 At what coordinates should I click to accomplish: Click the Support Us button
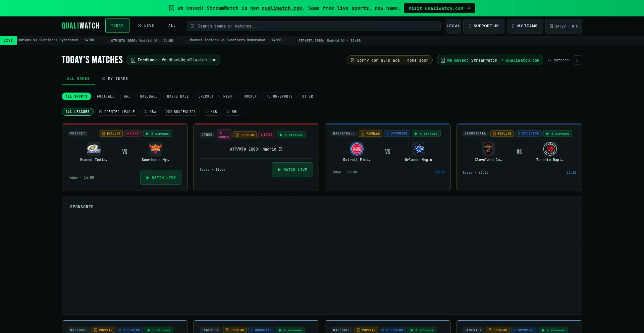tap(484, 26)
